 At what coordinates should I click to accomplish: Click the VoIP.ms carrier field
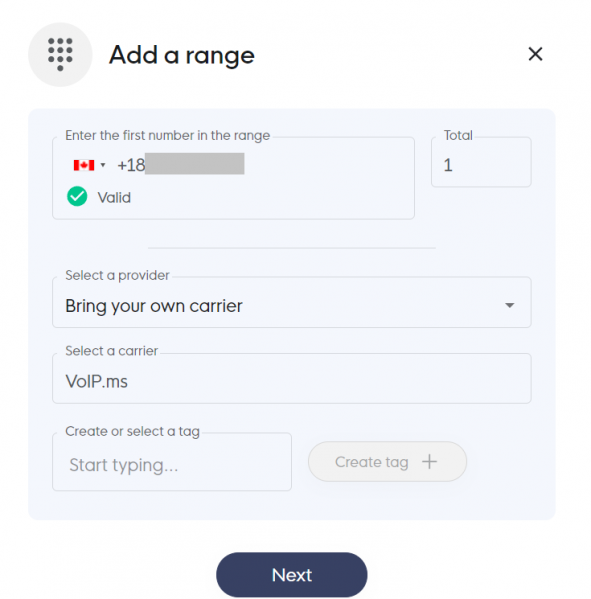[291, 378]
